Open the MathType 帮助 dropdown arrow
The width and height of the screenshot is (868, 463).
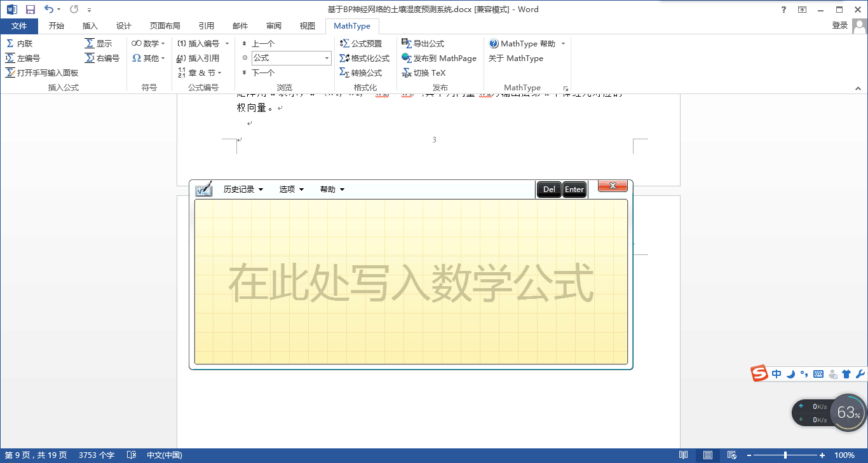[x=563, y=43]
